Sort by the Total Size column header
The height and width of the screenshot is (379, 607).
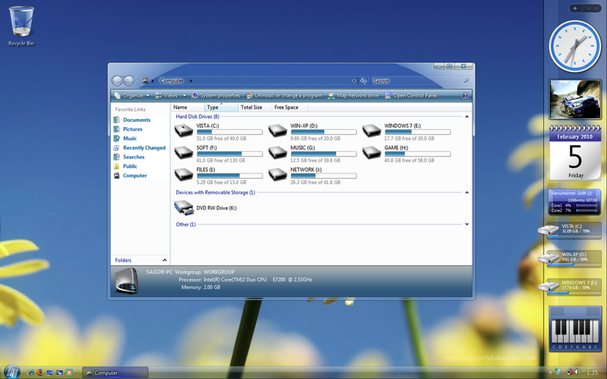tap(255, 107)
